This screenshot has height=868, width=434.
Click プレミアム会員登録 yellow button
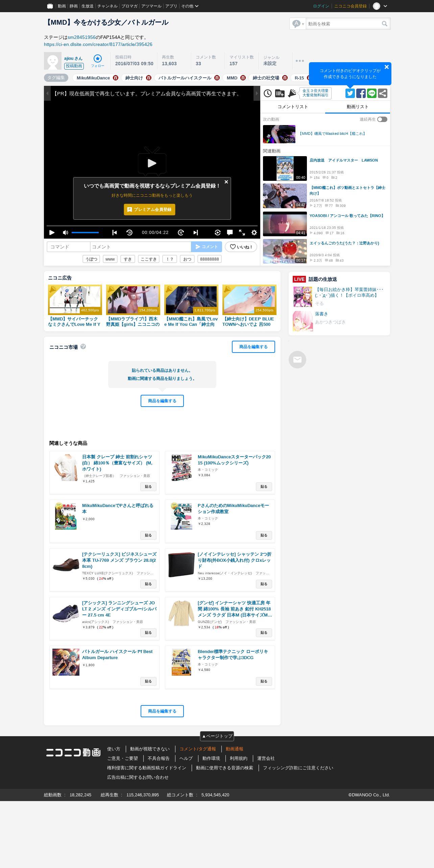pyautogui.click(x=149, y=210)
